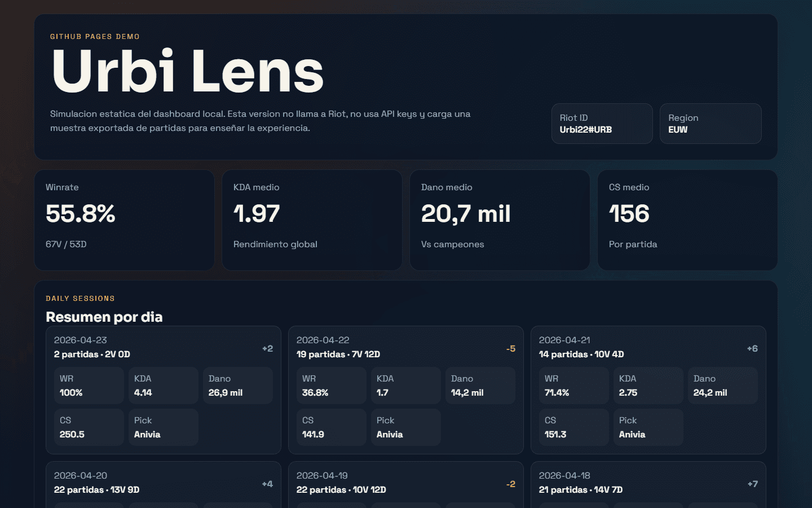Click the 14 partidas · 10V 4D text

point(581,354)
